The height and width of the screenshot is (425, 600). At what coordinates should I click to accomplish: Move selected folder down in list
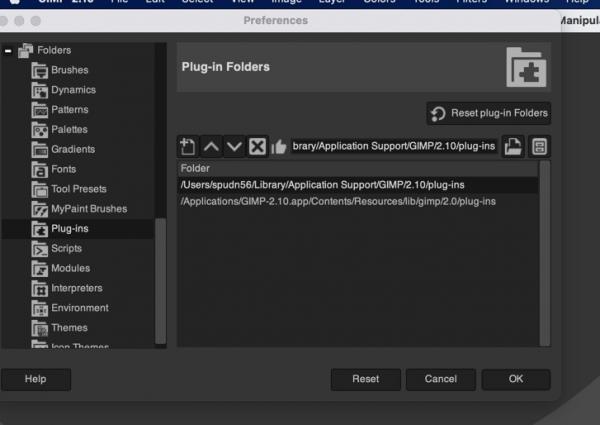coord(234,147)
